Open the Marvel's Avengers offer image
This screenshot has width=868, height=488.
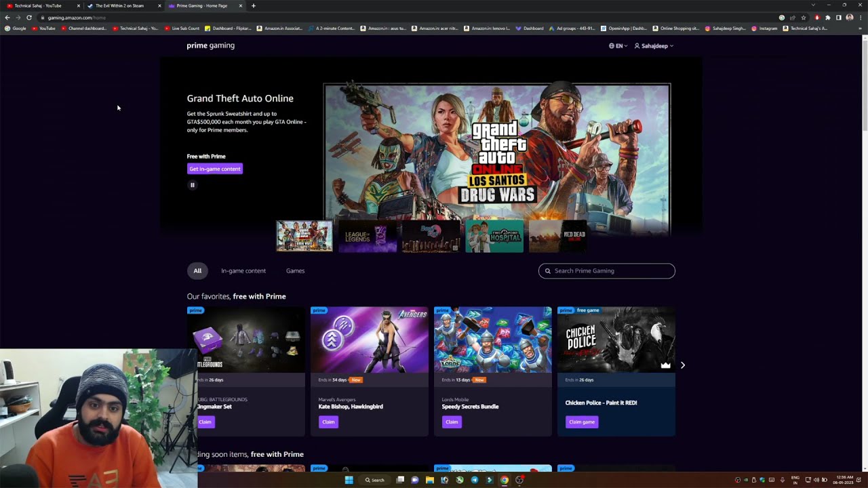(x=370, y=340)
